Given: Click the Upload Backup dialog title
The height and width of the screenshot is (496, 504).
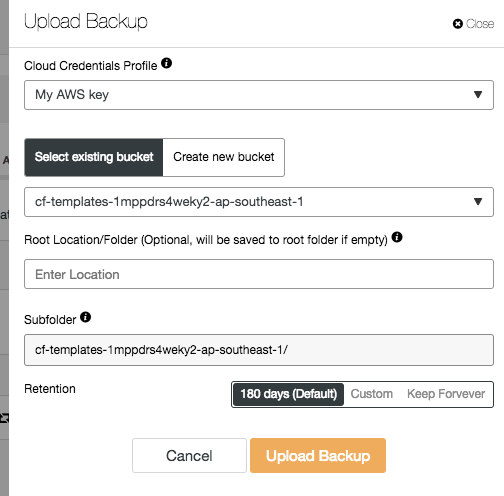Looking at the screenshot, I should [86, 22].
